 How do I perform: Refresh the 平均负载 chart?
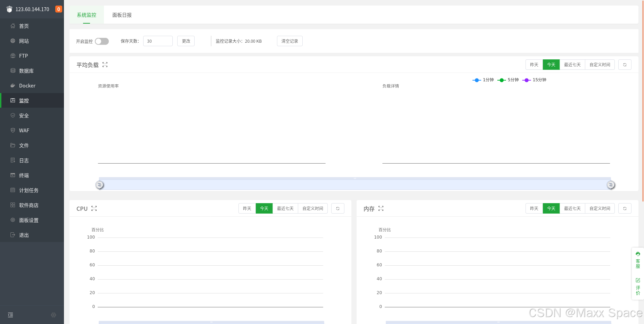[x=625, y=65]
